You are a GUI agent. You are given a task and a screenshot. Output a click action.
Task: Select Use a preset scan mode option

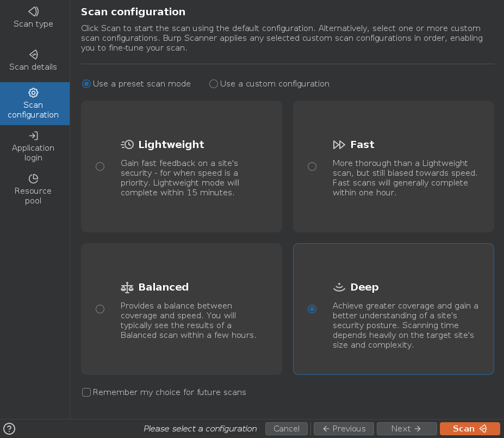(x=86, y=84)
